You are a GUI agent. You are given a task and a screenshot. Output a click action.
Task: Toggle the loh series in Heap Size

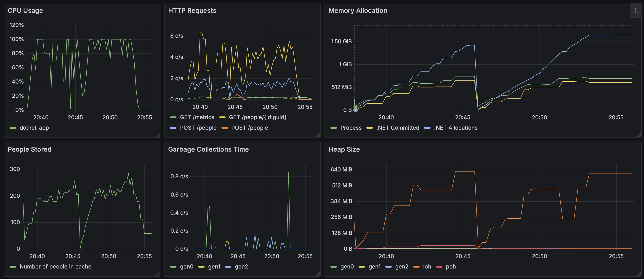(x=427, y=266)
